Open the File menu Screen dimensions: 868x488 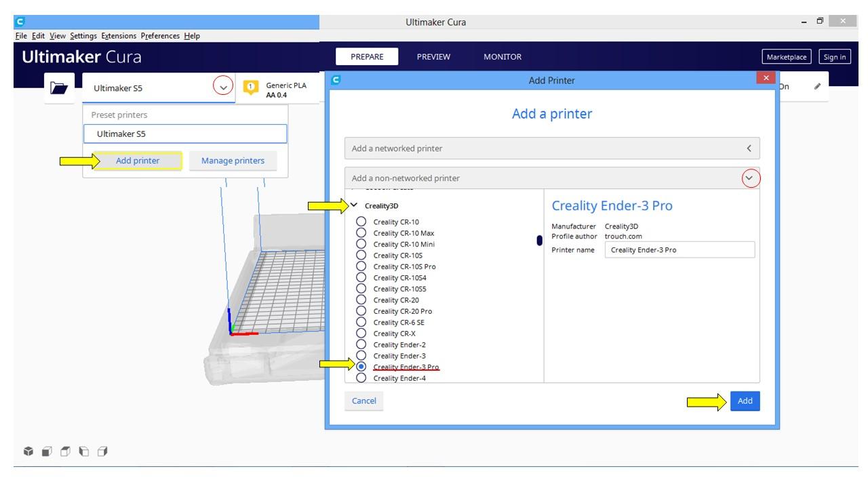click(21, 36)
